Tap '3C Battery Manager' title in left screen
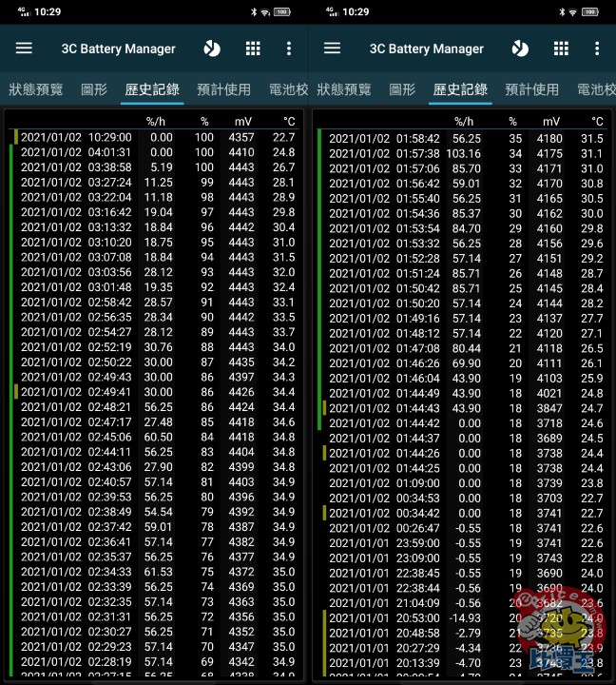Image resolution: width=616 pixels, height=685 pixels. (x=118, y=49)
